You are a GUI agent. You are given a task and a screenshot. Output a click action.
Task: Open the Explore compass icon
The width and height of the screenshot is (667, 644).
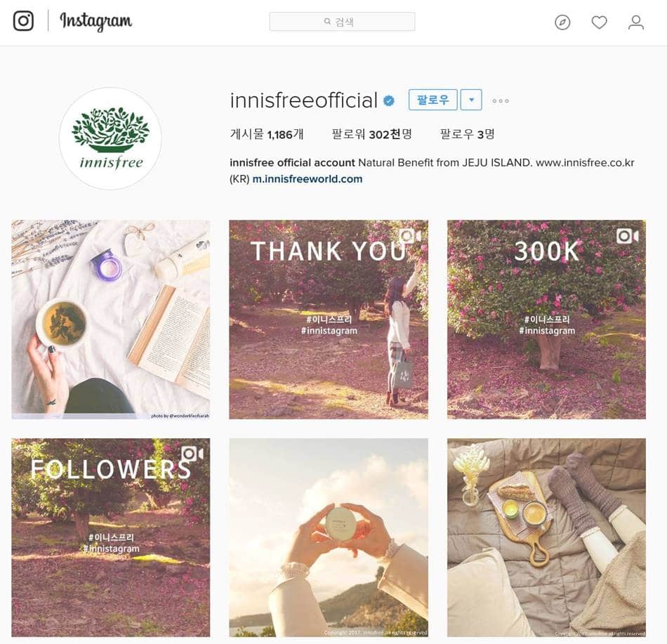[562, 22]
